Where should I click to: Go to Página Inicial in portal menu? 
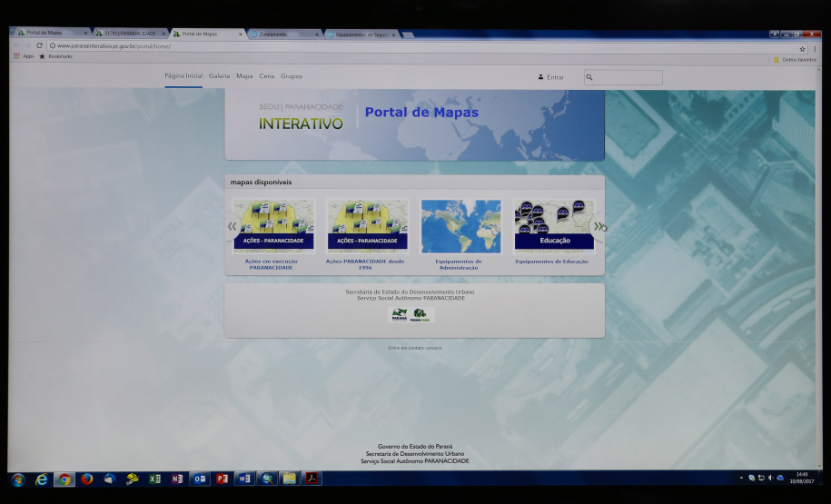click(183, 75)
